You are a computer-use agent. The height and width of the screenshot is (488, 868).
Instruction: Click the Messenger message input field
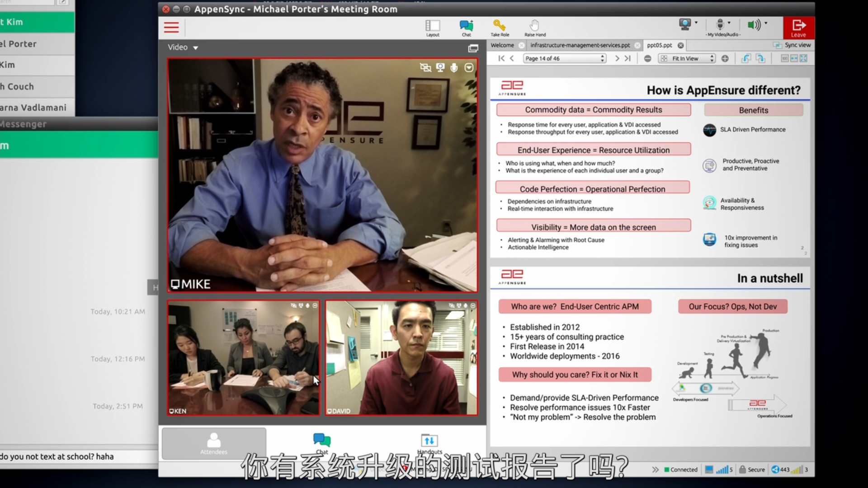pos(79,456)
